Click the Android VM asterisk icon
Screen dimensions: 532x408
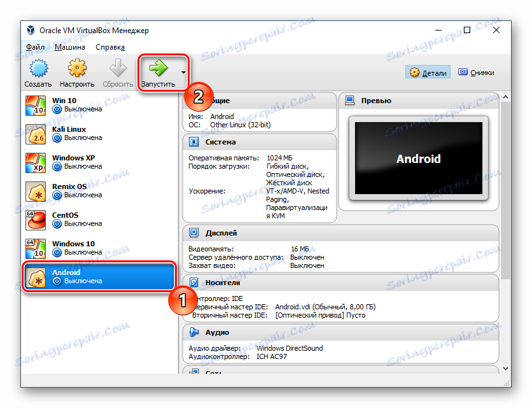click(36, 278)
